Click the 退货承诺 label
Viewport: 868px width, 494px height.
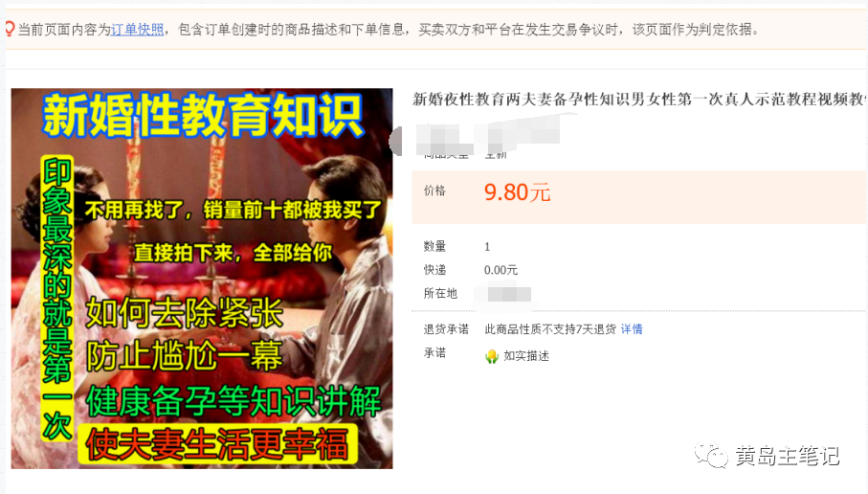[x=446, y=329]
